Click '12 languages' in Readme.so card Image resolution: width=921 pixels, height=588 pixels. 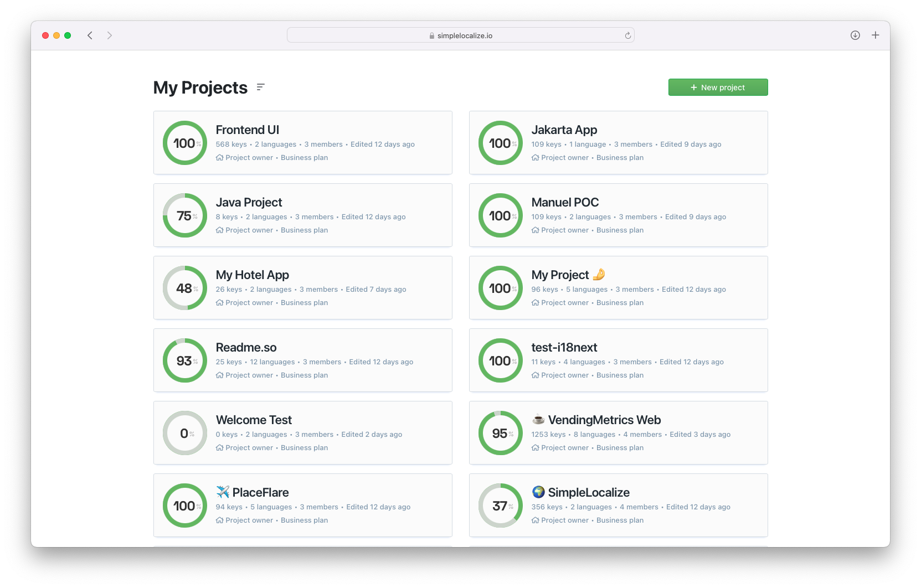(272, 362)
